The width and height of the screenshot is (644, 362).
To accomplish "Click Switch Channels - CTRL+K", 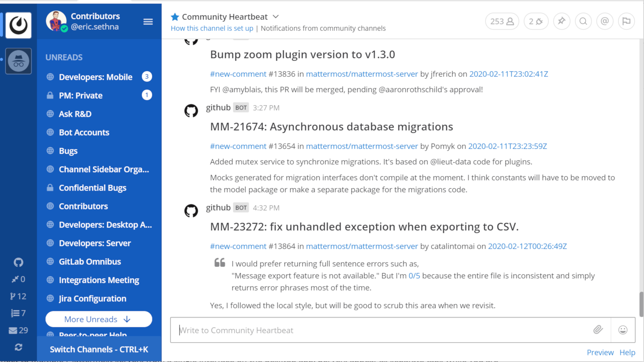I will point(99,349).
